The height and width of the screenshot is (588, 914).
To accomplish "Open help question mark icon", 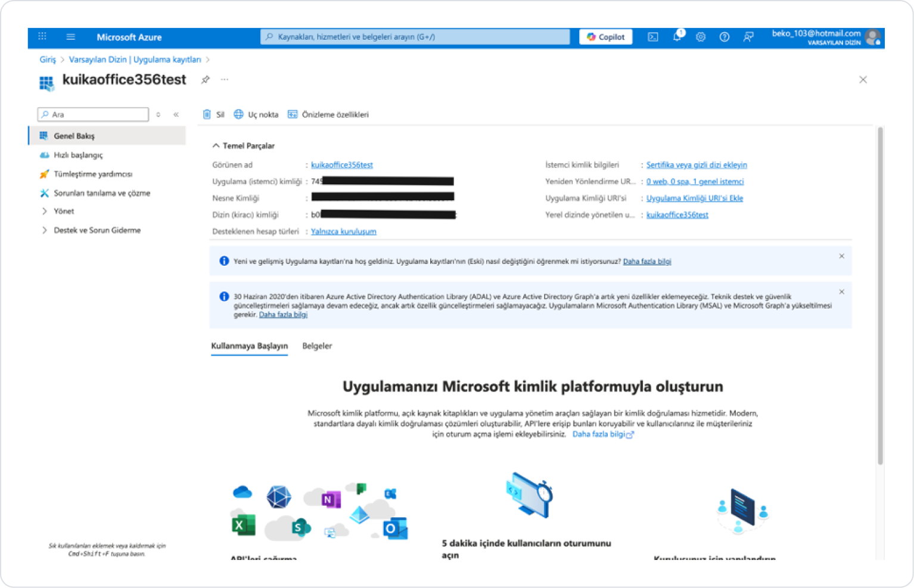I will tap(725, 37).
